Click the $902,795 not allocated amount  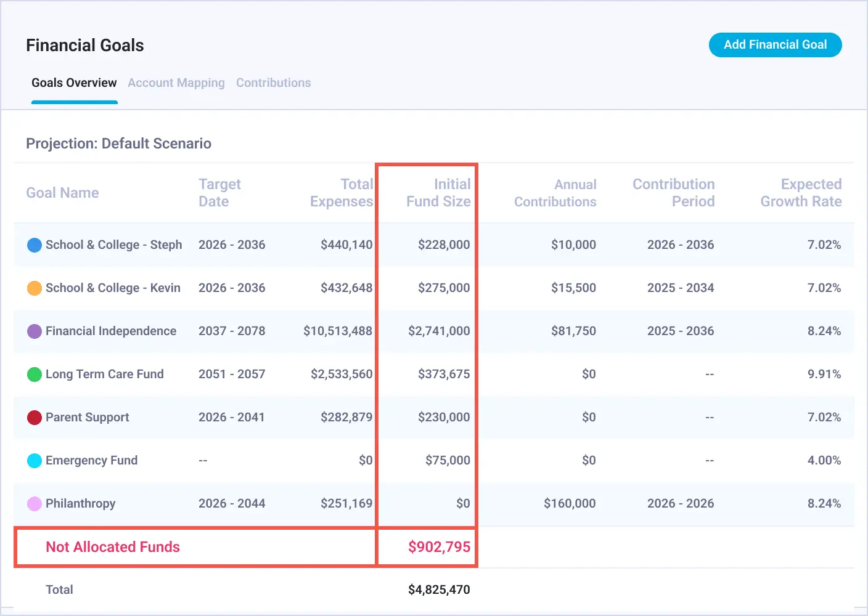pos(439,547)
